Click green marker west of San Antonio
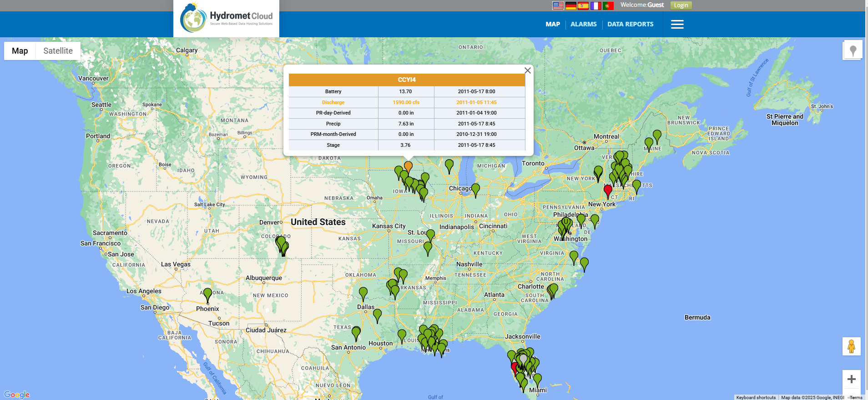The image size is (868, 400). coord(356,334)
